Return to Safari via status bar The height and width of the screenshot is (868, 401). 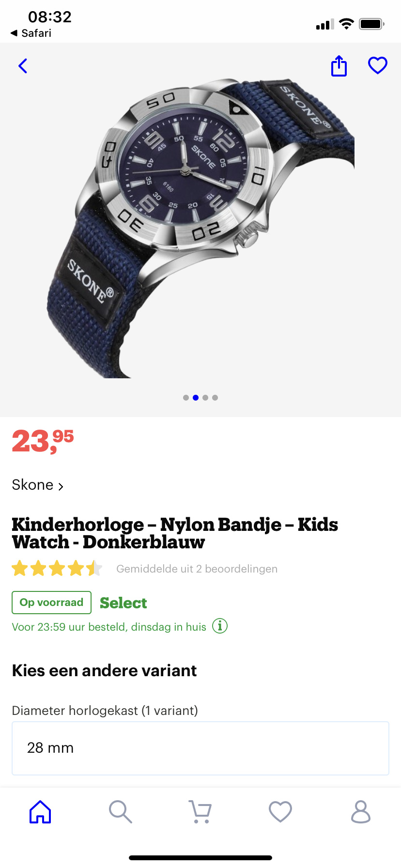31,33
